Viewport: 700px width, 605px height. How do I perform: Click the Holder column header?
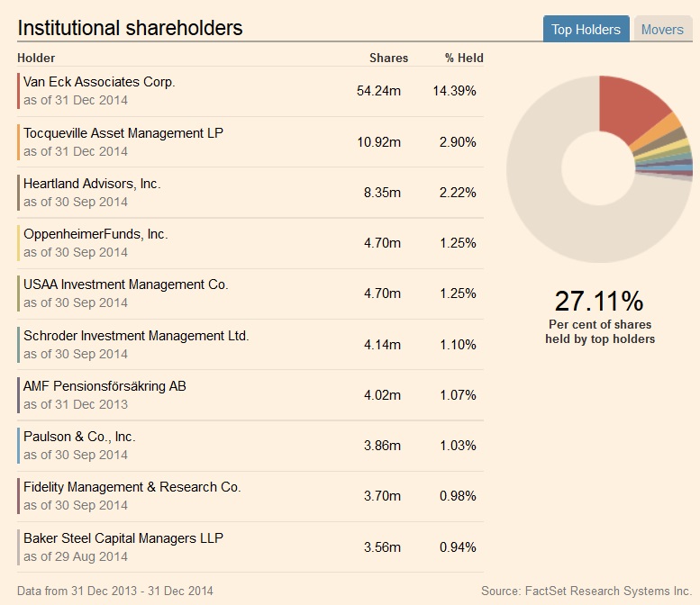(x=36, y=58)
